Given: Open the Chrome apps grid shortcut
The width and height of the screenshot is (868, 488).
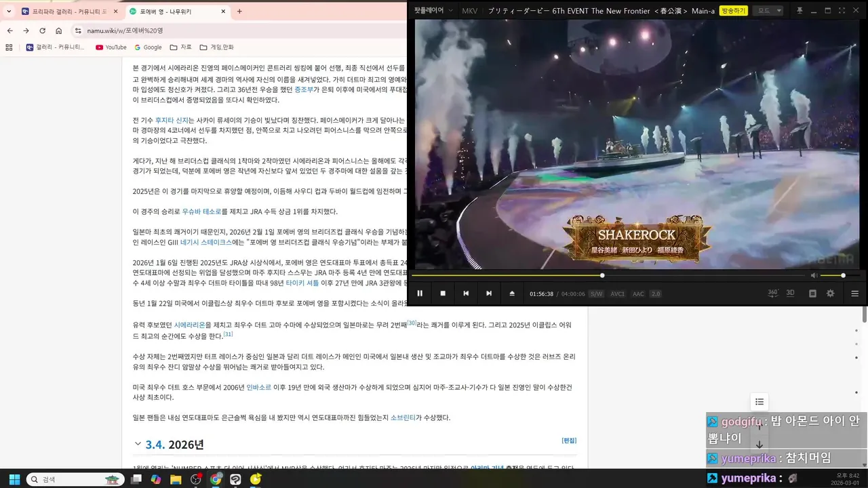Looking at the screenshot, I should coord(9,47).
